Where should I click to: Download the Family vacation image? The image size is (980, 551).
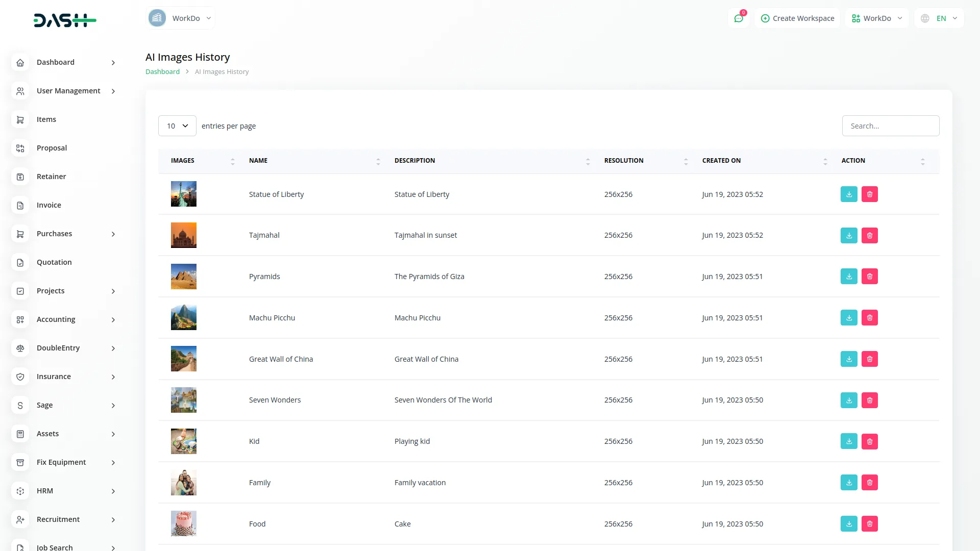point(849,483)
